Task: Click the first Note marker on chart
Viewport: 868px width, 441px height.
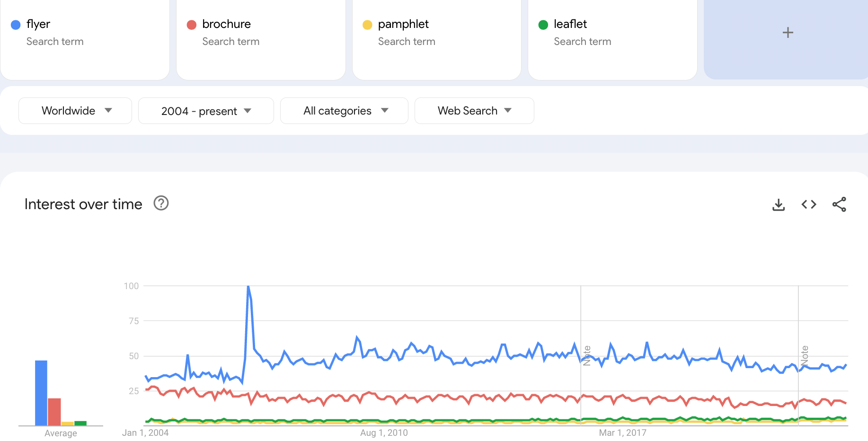Action: 587,356
